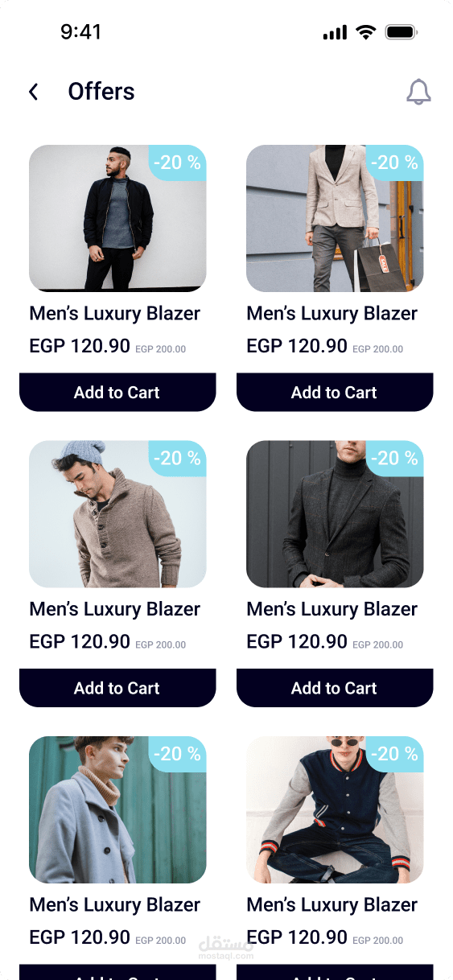This screenshot has height=980, width=453.
Task: Add the dark turtleneck blazer item to cart
Action: pyautogui.click(x=335, y=688)
